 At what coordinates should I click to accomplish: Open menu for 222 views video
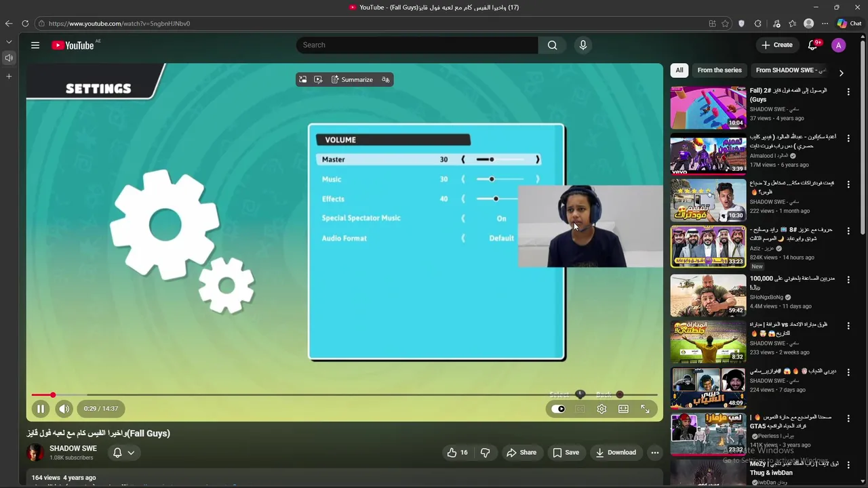click(848, 184)
